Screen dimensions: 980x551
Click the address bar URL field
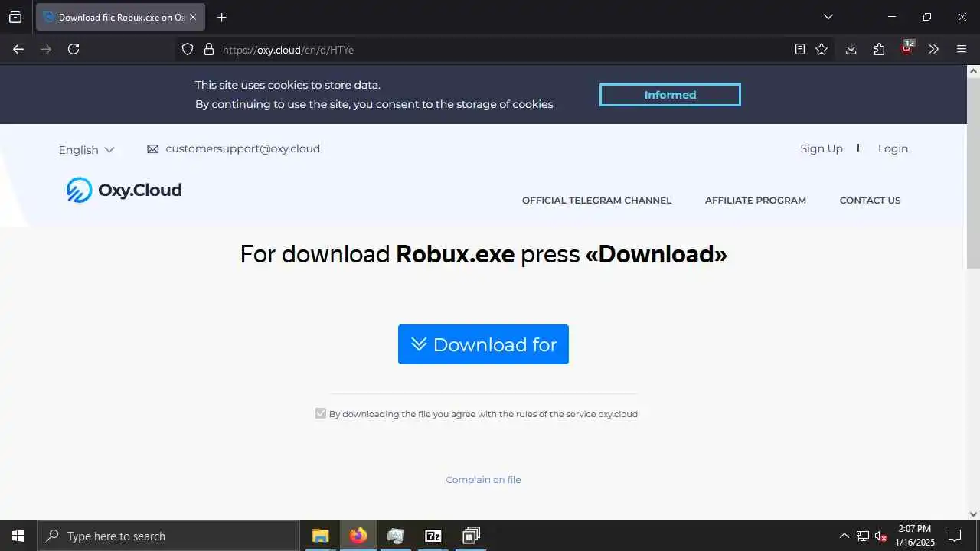[x=505, y=49]
